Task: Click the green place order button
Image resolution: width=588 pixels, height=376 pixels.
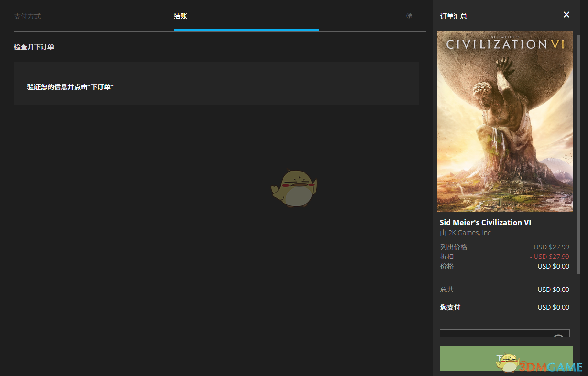Action: pyautogui.click(x=506, y=358)
